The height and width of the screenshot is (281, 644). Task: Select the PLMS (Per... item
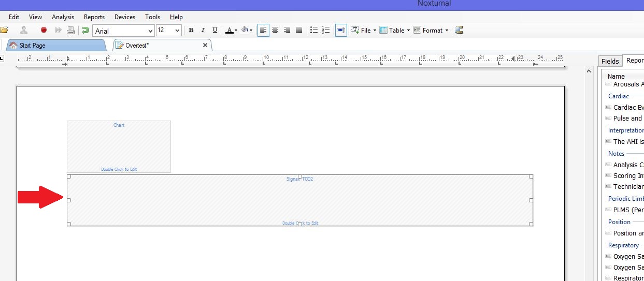624,210
